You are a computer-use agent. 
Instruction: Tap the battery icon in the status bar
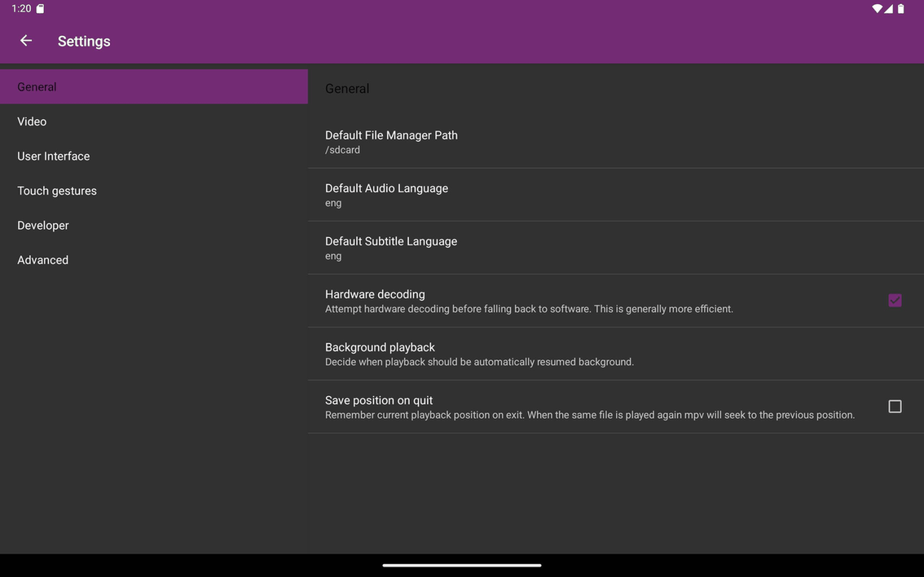point(900,8)
